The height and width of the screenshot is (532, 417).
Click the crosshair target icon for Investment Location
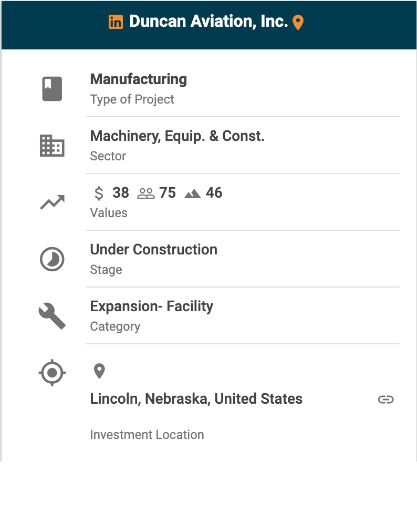pyautogui.click(x=52, y=373)
